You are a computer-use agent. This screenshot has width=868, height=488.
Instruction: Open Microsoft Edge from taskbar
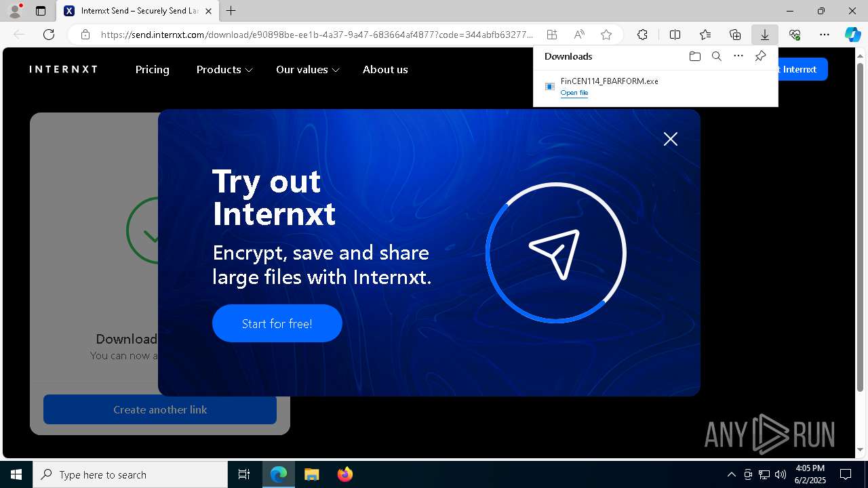[279, 474]
